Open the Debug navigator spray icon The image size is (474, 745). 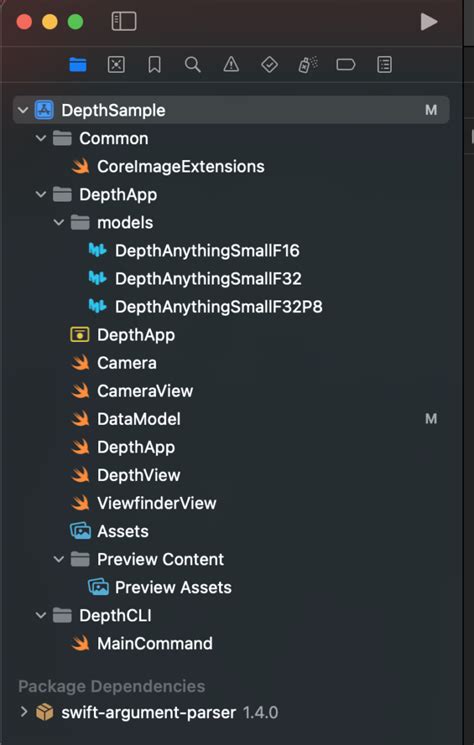[x=308, y=64]
